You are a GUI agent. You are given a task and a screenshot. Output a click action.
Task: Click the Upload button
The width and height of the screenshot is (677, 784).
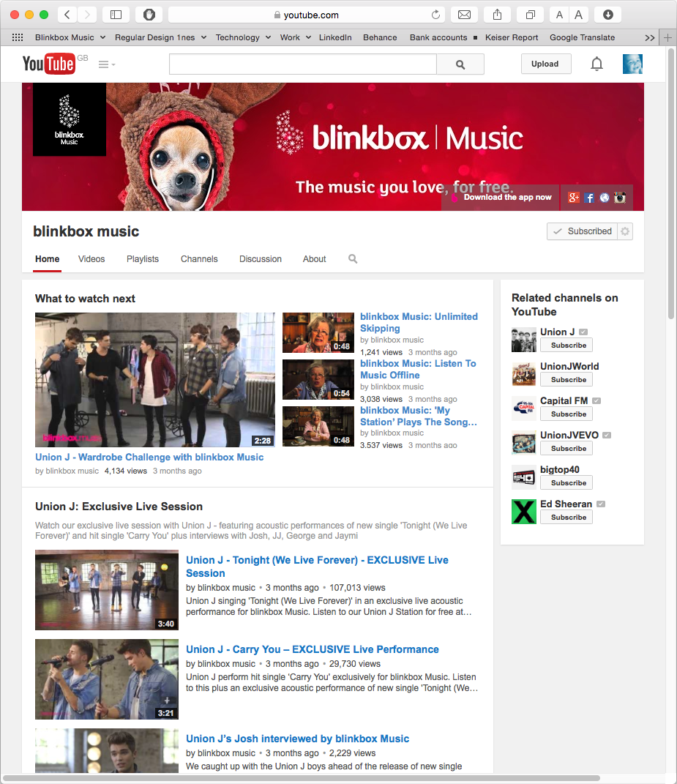(545, 64)
